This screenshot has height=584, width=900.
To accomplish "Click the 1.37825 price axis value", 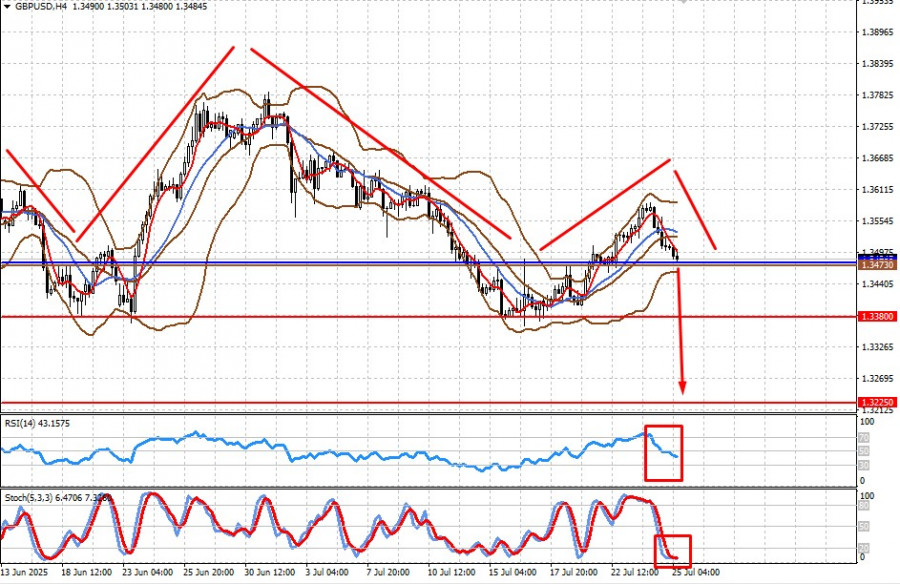I will pos(878,95).
